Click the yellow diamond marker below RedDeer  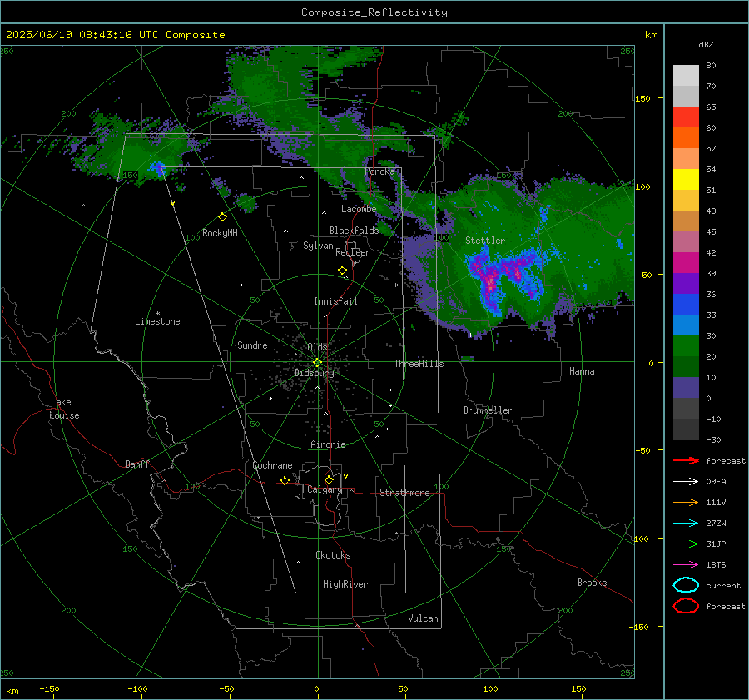342,271
